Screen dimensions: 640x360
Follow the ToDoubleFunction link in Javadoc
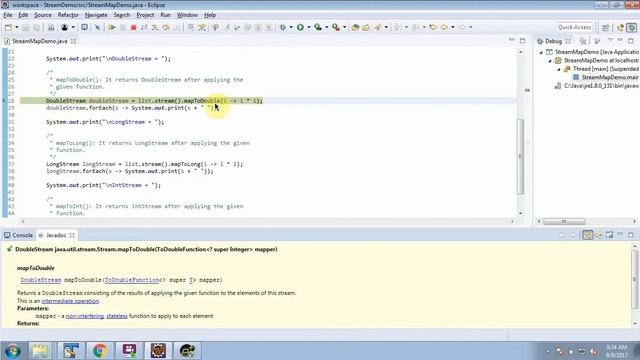[131, 280]
